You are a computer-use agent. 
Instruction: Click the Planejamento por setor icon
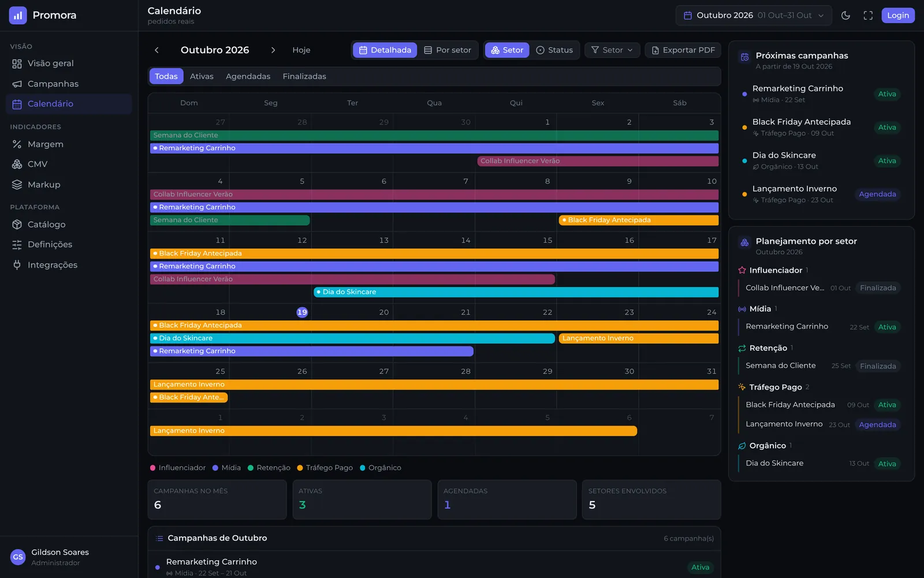click(744, 242)
